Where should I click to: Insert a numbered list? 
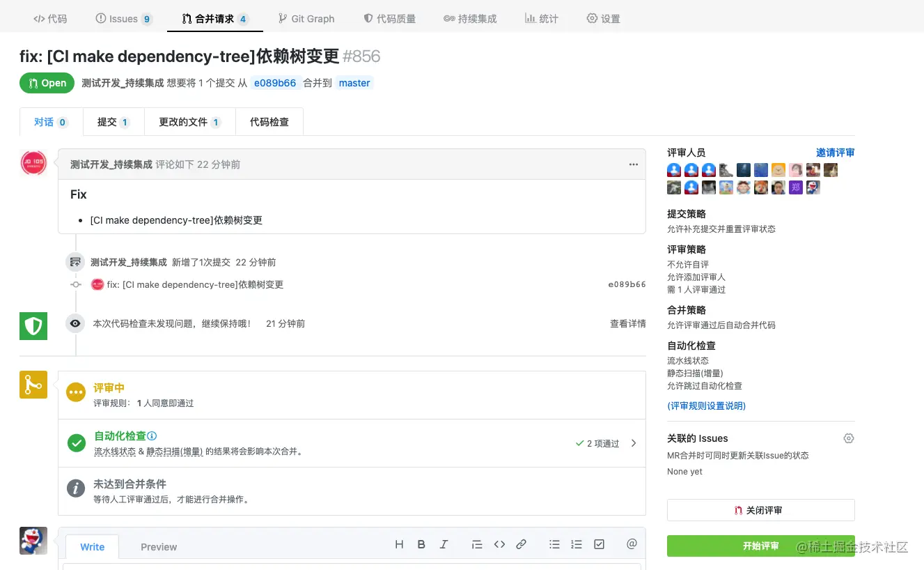tap(577, 545)
